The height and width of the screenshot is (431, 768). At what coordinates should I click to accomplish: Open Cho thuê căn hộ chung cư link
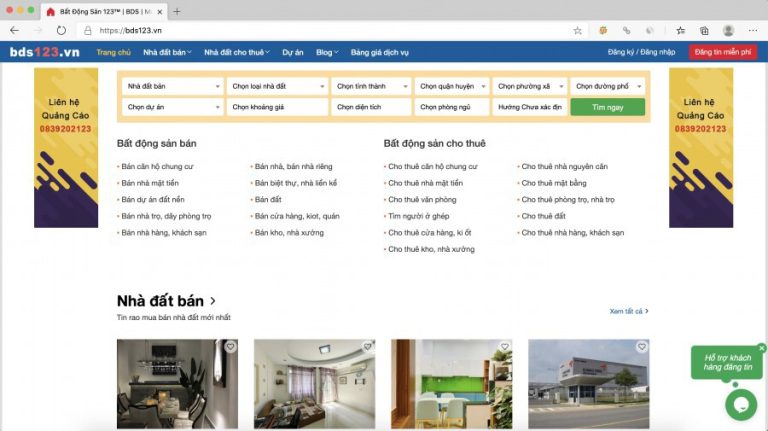433,167
